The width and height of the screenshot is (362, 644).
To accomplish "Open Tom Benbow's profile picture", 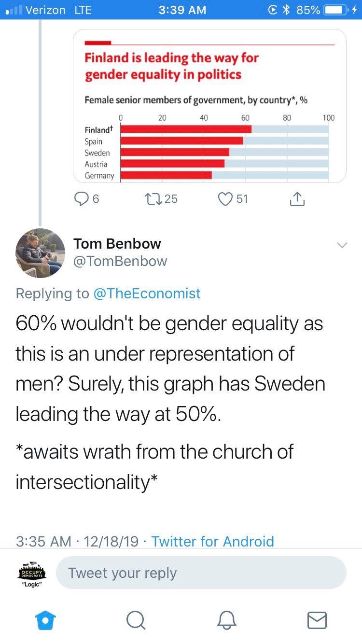I will click(x=41, y=253).
